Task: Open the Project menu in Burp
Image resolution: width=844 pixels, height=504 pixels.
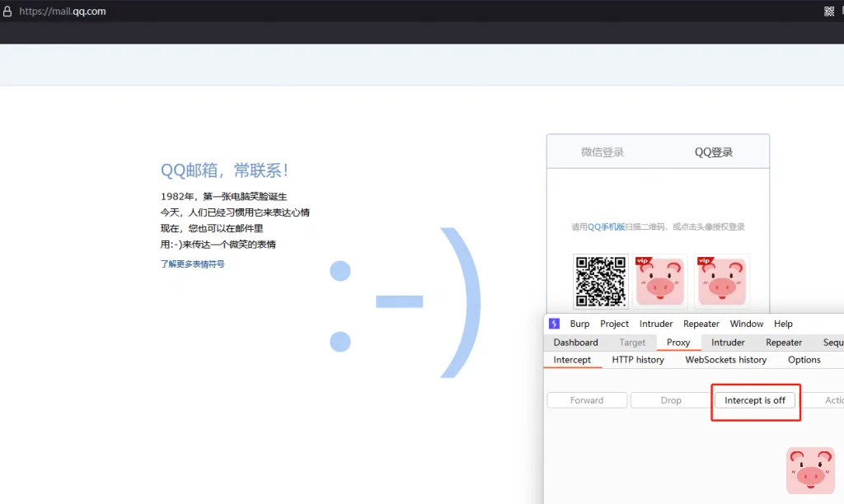Action: click(614, 324)
